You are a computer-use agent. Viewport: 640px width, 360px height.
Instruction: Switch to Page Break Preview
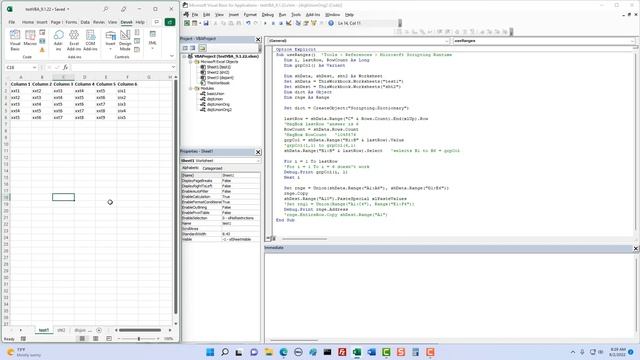(109, 339)
